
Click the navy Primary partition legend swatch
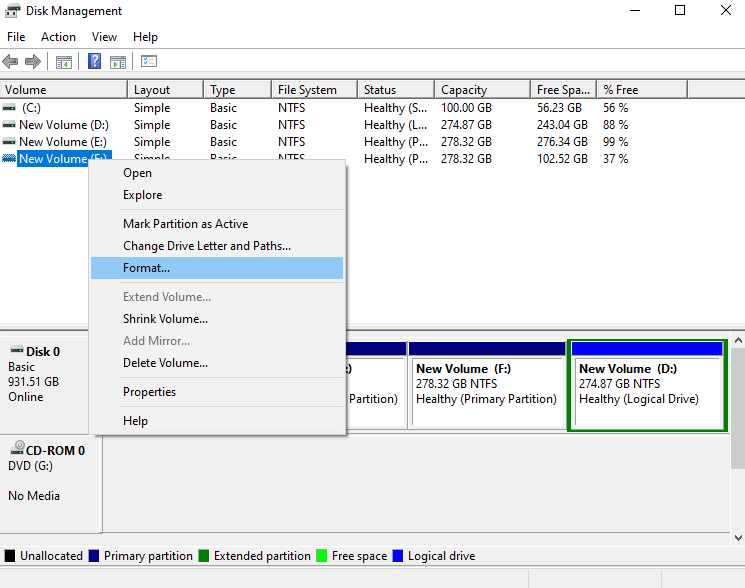pyautogui.click(x=94, y=556)
